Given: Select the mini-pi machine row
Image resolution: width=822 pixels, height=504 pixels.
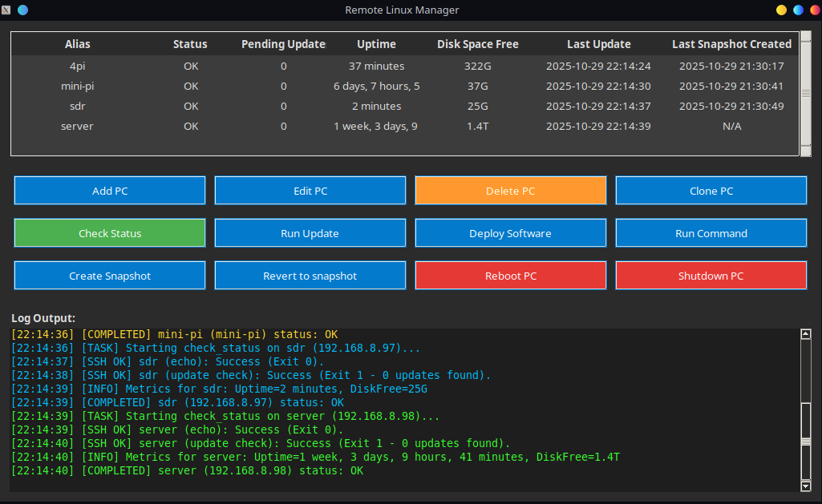Looking at the screenshot, I should coord(78,86).
